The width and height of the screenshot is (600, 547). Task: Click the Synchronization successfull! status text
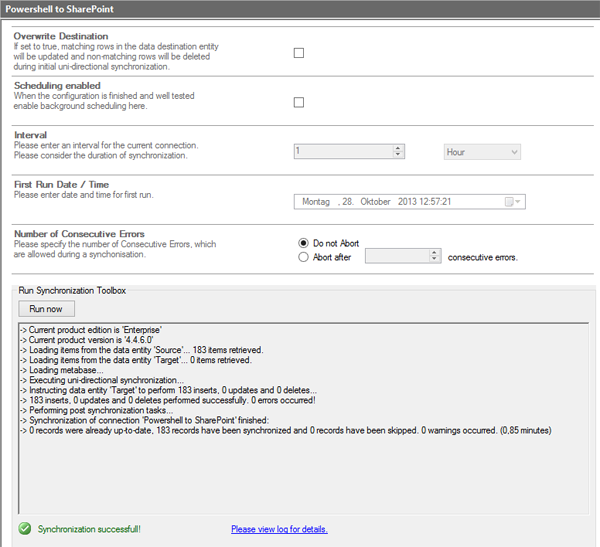click(89, 529)
